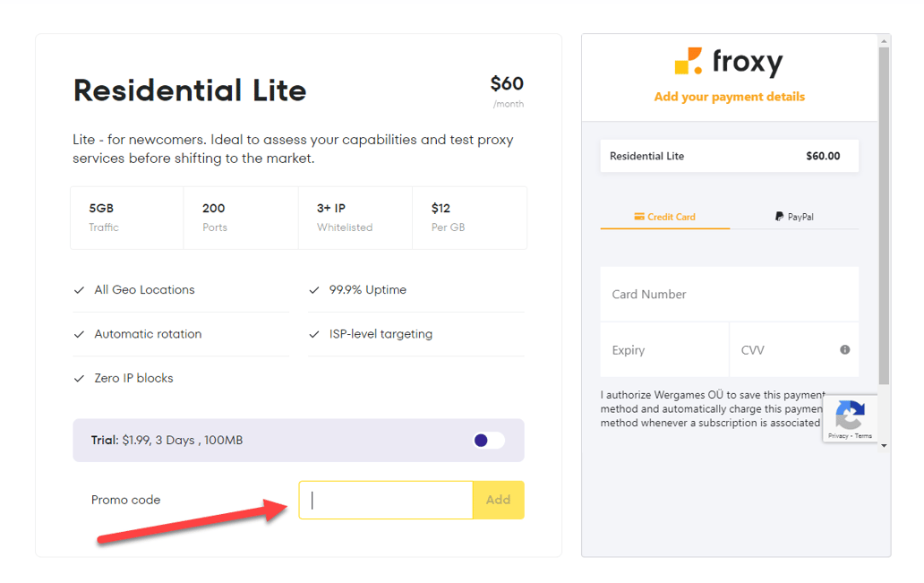The height and width of the screenshot is (583, 924).
Task: Click the checkmark beside Automatic rotation
Action: coord(79,333)
